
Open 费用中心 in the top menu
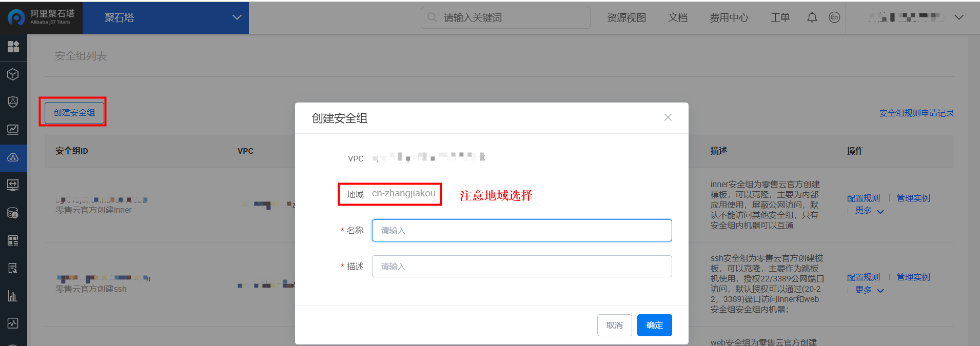click(729, 18)
